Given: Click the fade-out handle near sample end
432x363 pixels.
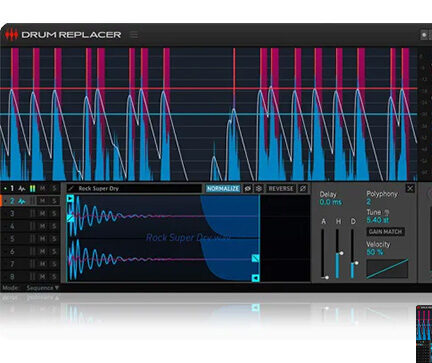Looking at the screenshot, I should tap(255, 258).
